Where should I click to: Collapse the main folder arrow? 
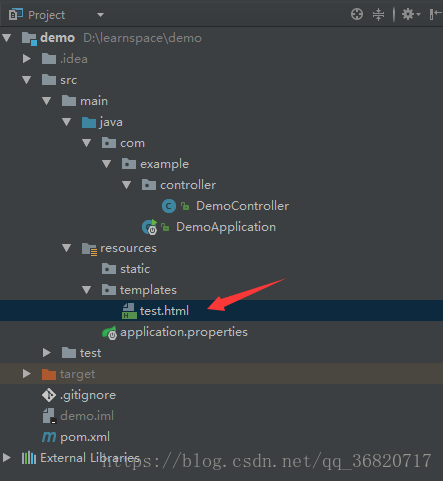[x=47, y=101]
